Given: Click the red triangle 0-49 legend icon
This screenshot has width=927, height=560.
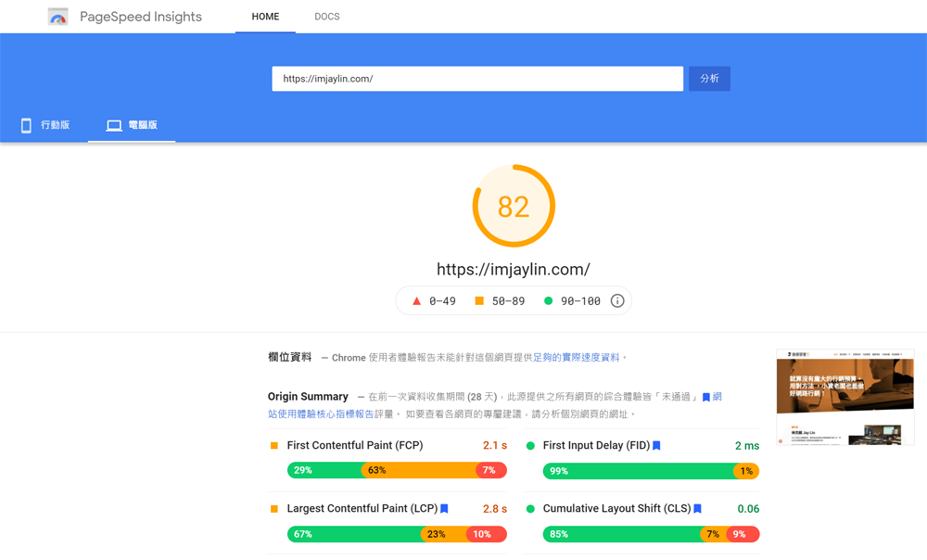Looking at the screenshot, I should 417,301.
